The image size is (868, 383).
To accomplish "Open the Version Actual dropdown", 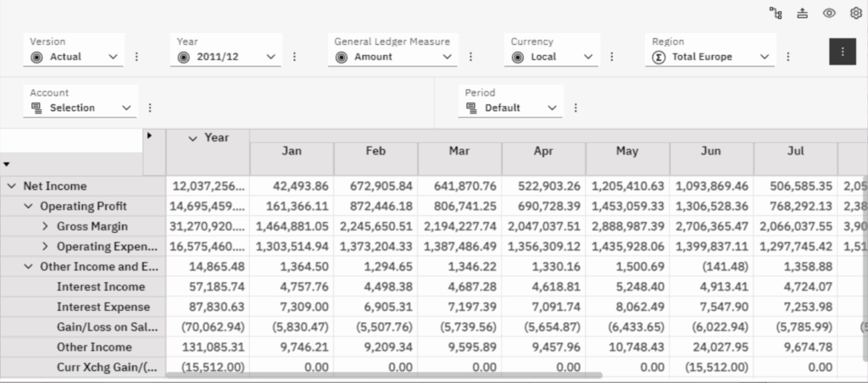I will click(x=75, y=57).
